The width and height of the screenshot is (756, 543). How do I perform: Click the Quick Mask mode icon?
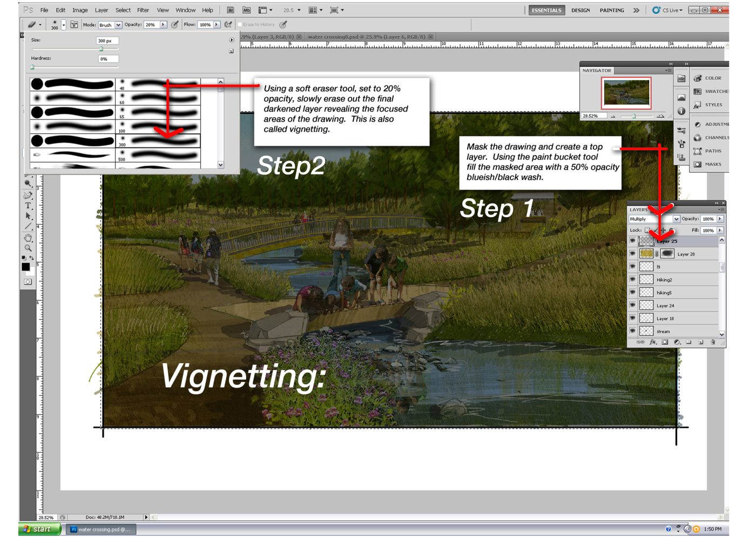pyautogui.click(x=28, y=282)
